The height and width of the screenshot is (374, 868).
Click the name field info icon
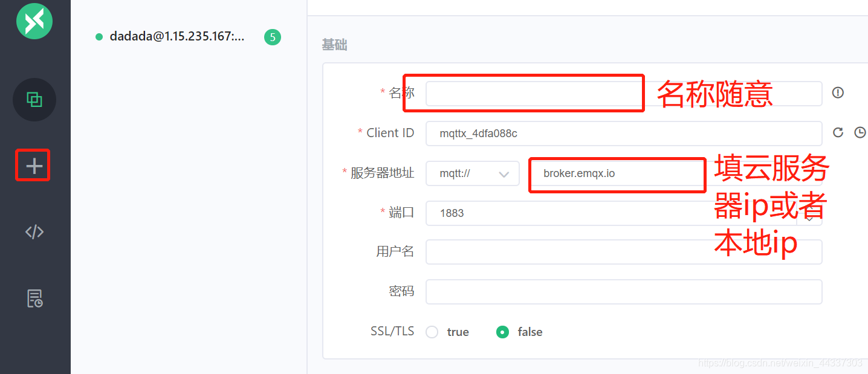click(838, 93)
